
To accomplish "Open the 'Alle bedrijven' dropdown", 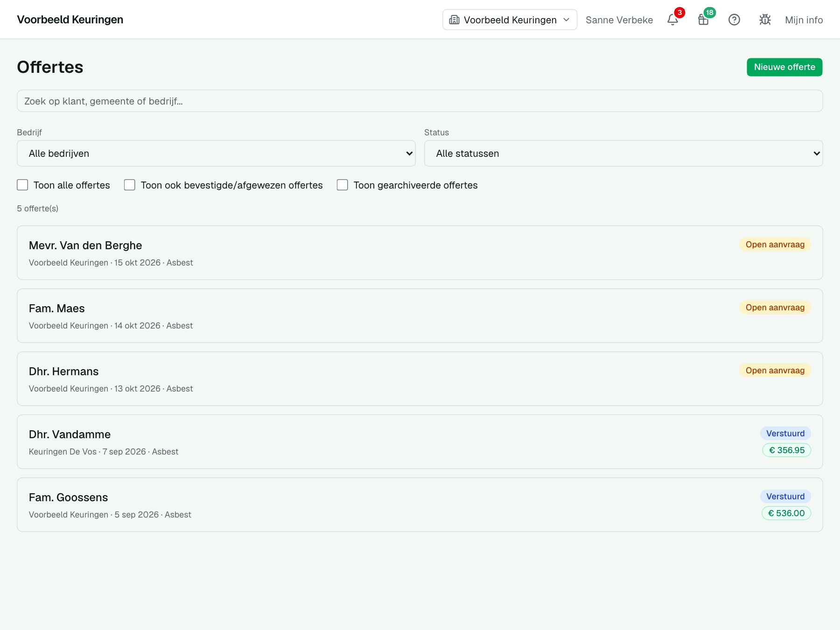I will click(216, 153).
